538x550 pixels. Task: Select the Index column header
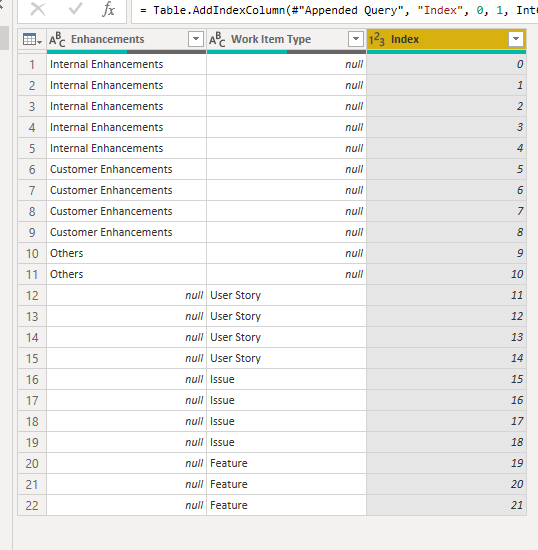[x=446, y=39]
